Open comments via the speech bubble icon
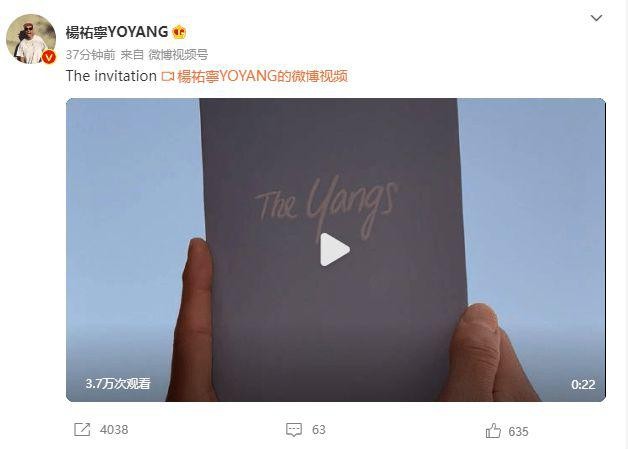The width and height of the screenshot is (628, 449). tap(294, 430)
